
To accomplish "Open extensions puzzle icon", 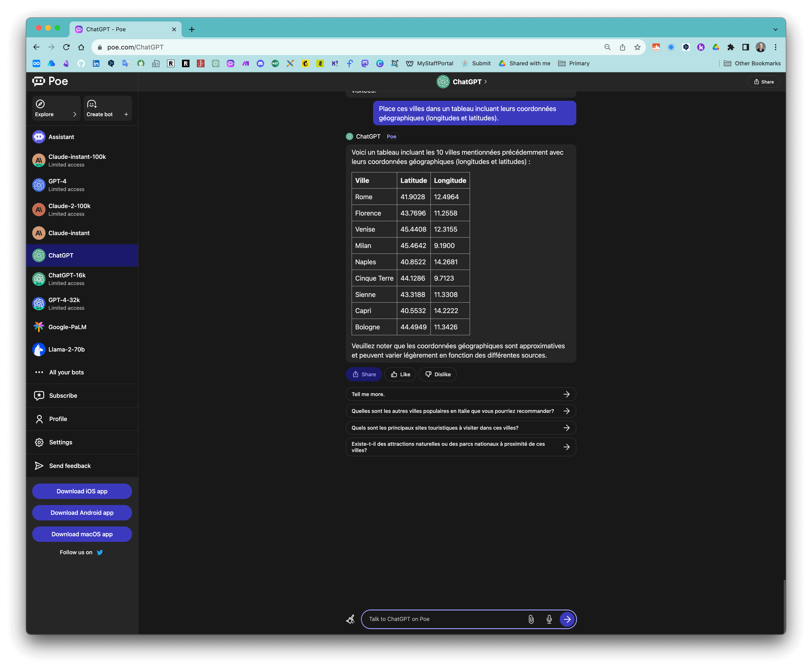I will 731,47.
